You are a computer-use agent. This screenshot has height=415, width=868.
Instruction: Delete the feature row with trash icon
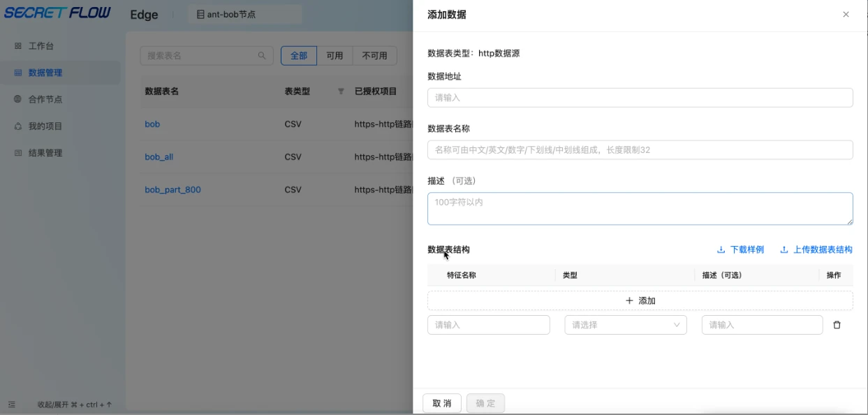pos(837,325)
